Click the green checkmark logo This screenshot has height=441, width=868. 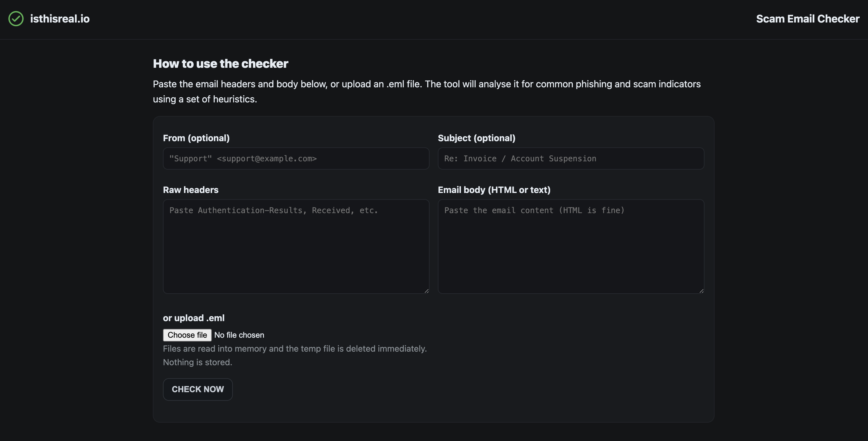click(15, 19)
